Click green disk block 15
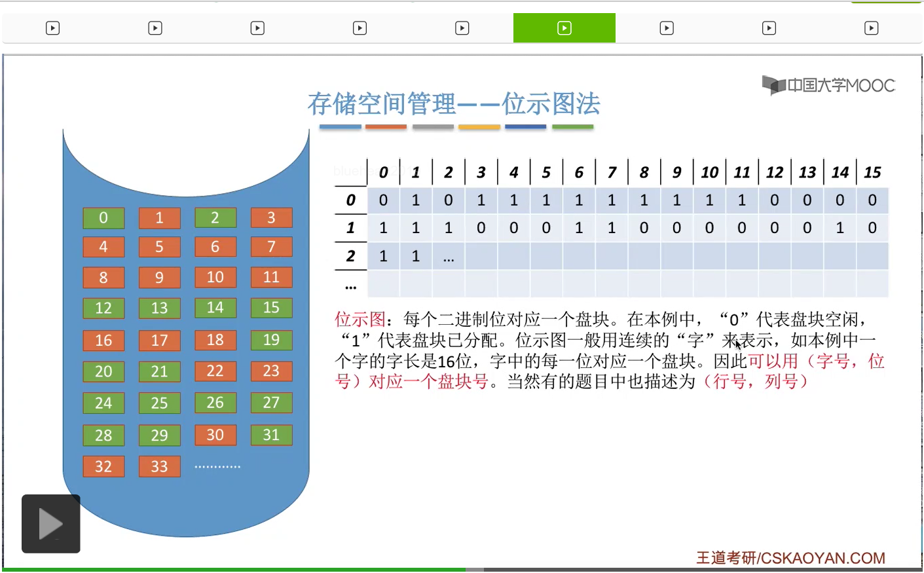This screenshot has width=924, height=573. (271, 308)
